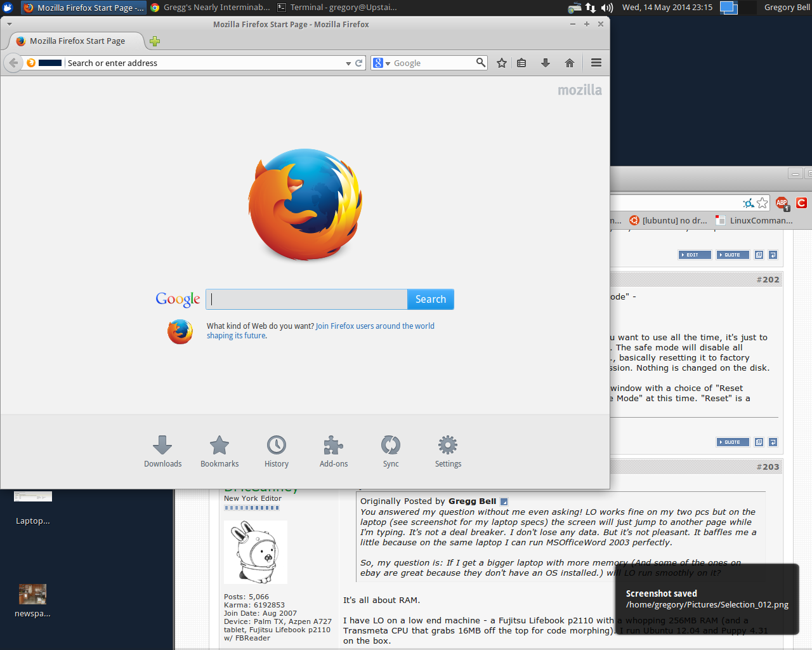Click the quick reply icon in post #202
The image size is (812, 650).
[773, 442]
